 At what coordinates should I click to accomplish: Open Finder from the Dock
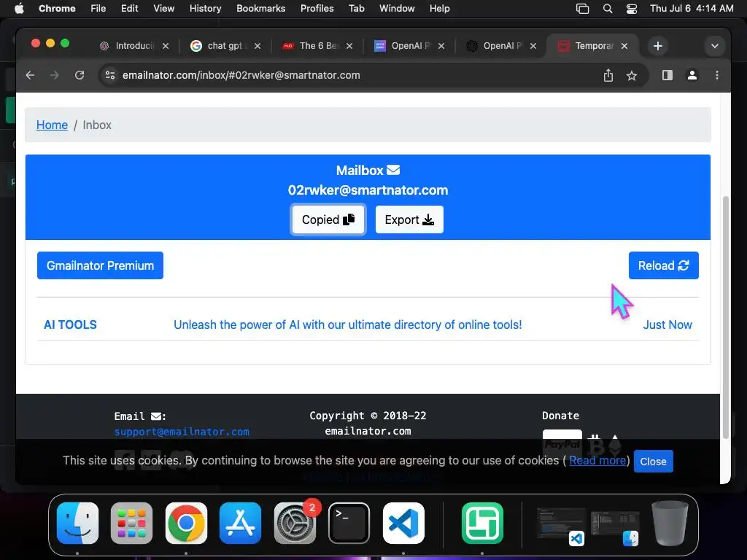[77, 524]
